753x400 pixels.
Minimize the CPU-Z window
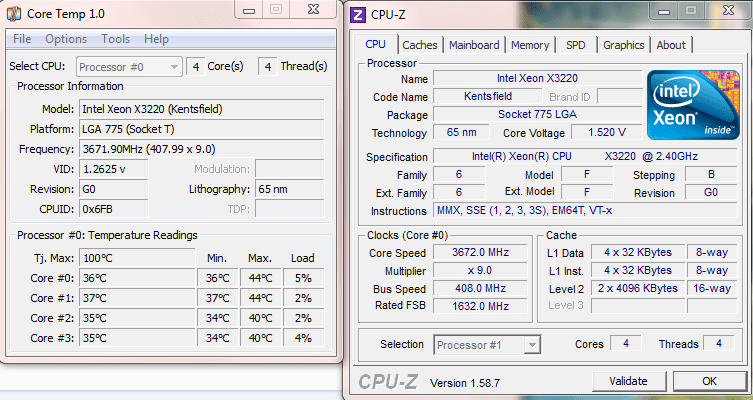(x=664, y=11)
